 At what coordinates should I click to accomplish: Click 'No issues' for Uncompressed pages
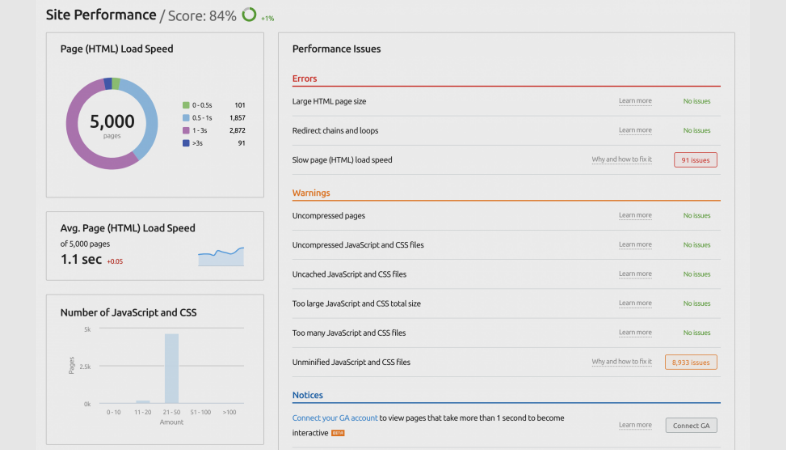pos(697,215)
